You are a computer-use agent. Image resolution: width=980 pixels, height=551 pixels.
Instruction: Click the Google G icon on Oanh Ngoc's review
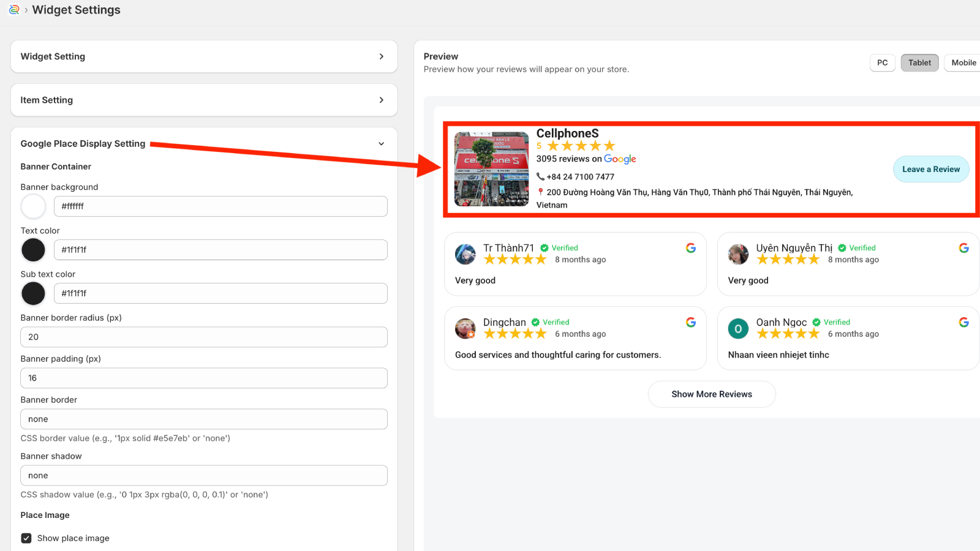(x=964, y=321)
